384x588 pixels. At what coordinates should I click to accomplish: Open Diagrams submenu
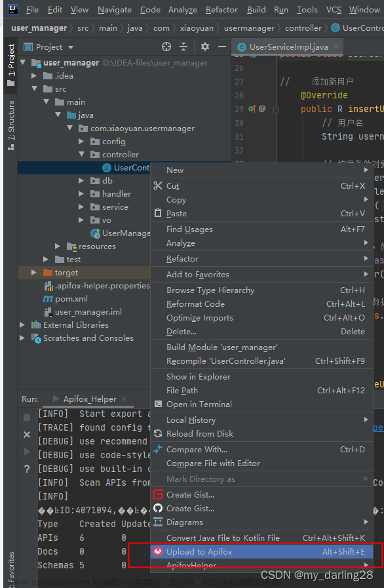click(261, 522)
